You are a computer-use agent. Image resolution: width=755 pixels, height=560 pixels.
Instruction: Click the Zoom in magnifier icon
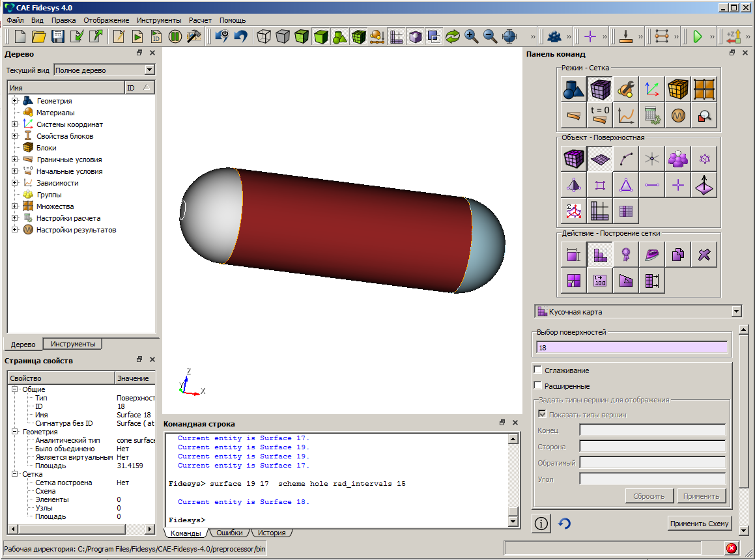click(472, 36)
